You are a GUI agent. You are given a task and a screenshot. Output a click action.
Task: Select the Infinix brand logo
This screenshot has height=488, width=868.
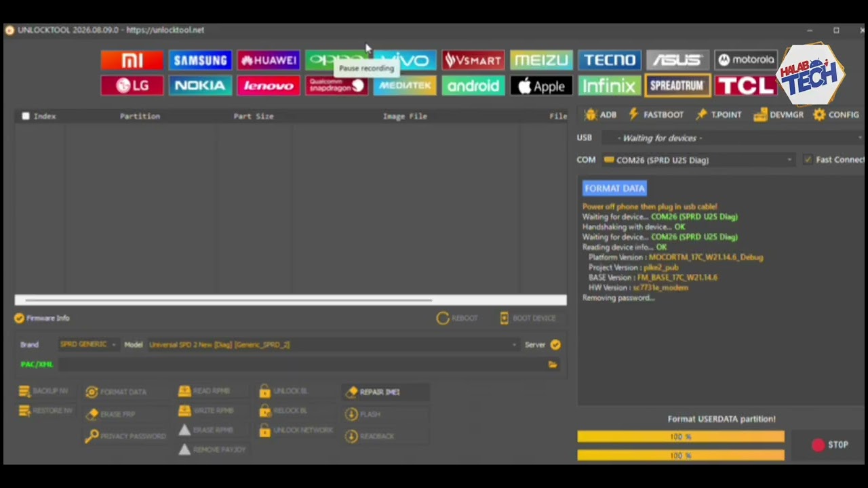point(610,85)
